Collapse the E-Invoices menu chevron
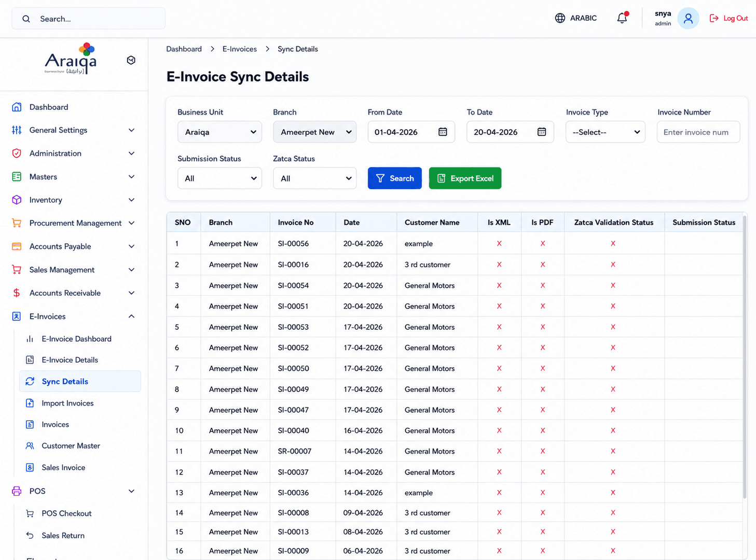This screenshot has height=560, width=756. click(131, 316)
